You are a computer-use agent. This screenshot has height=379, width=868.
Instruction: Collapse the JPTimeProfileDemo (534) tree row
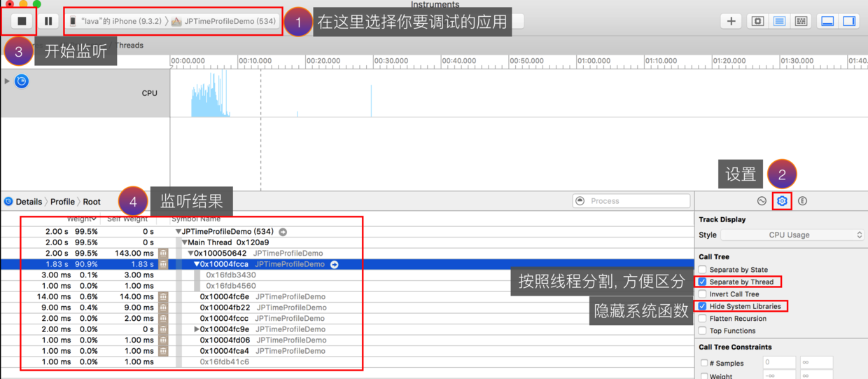point(178,232)
